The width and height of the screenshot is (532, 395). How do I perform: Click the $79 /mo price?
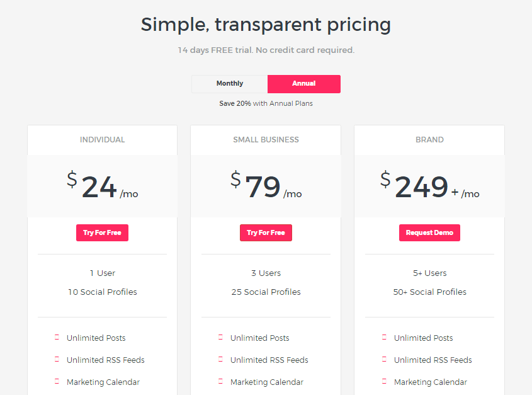(x=266, y=186)
